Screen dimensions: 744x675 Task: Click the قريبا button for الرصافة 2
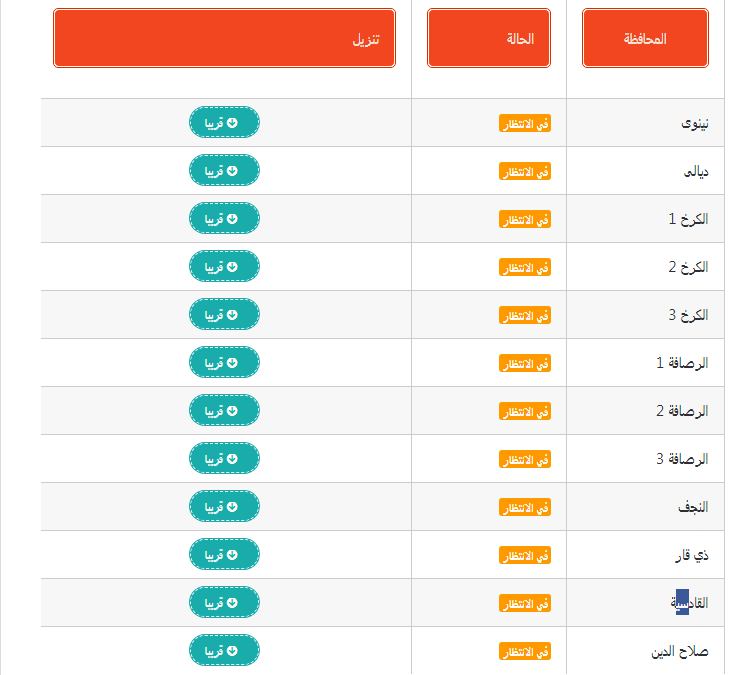tap(224, 410)
